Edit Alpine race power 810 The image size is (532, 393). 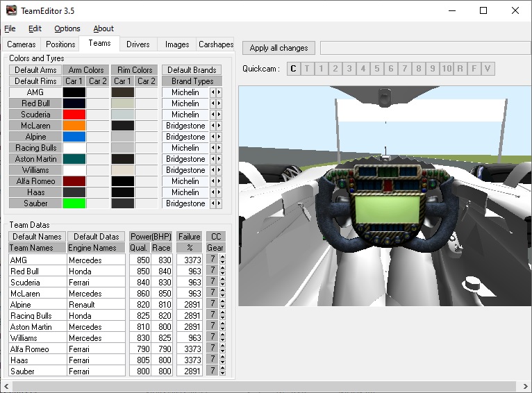tap(162, 305)
